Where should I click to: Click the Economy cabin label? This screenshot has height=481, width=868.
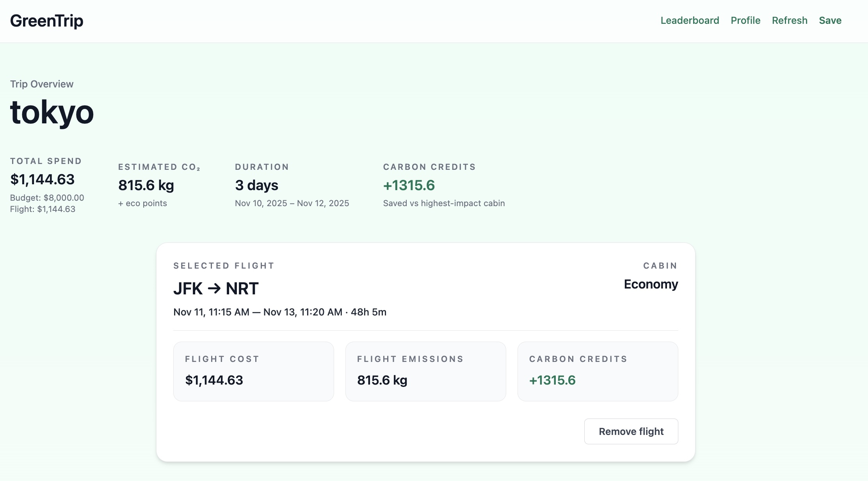pos(651,284)
